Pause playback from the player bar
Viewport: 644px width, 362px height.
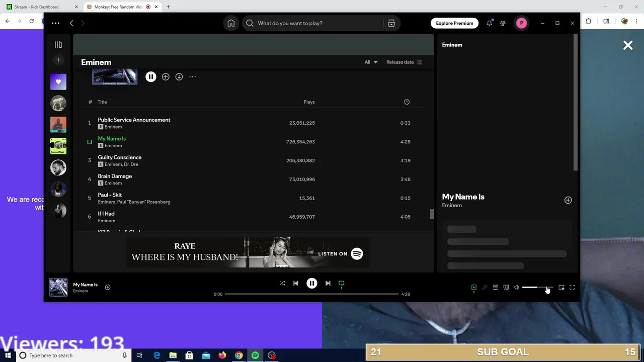click(x=312, y=283)
